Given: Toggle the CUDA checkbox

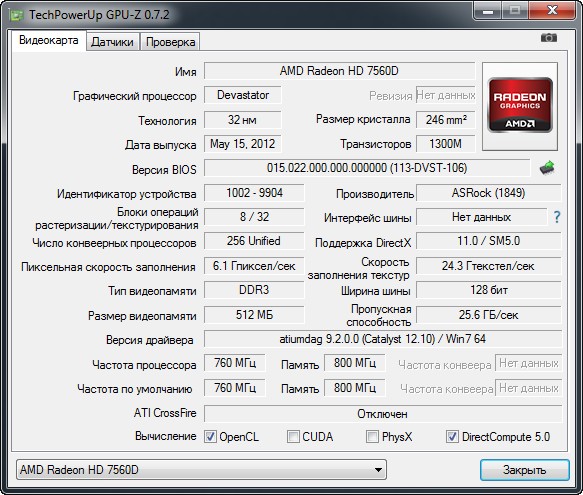Looking at the screenshot, I should (x=293, y=436).
